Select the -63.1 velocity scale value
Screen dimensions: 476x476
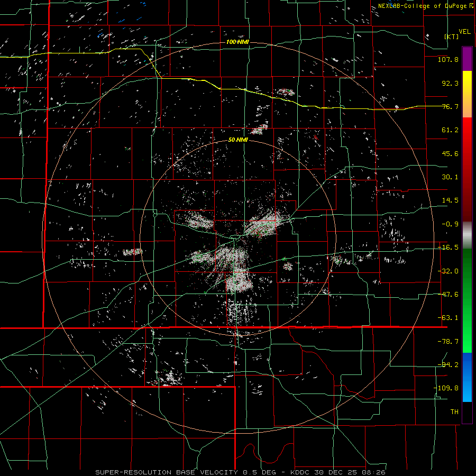(x=448, y=318)
